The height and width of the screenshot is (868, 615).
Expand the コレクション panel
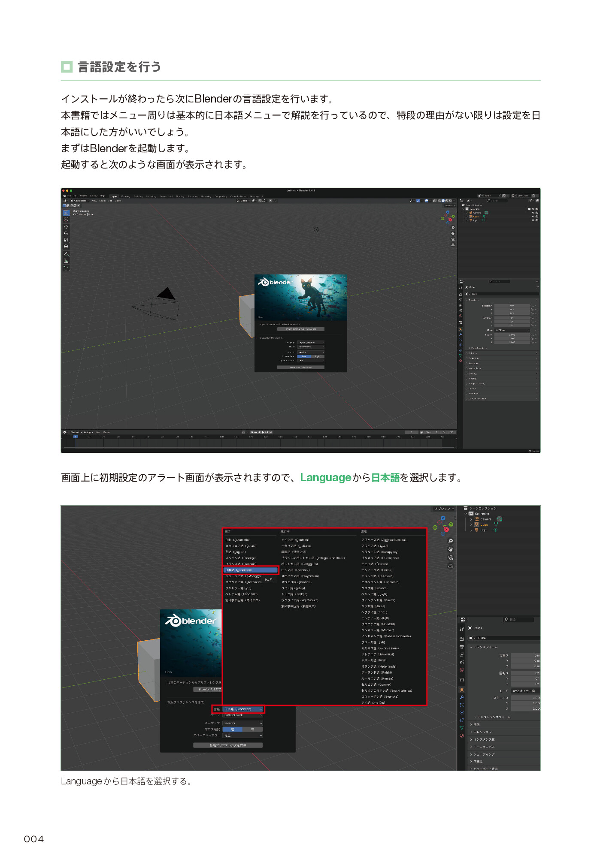pos(483,732)
